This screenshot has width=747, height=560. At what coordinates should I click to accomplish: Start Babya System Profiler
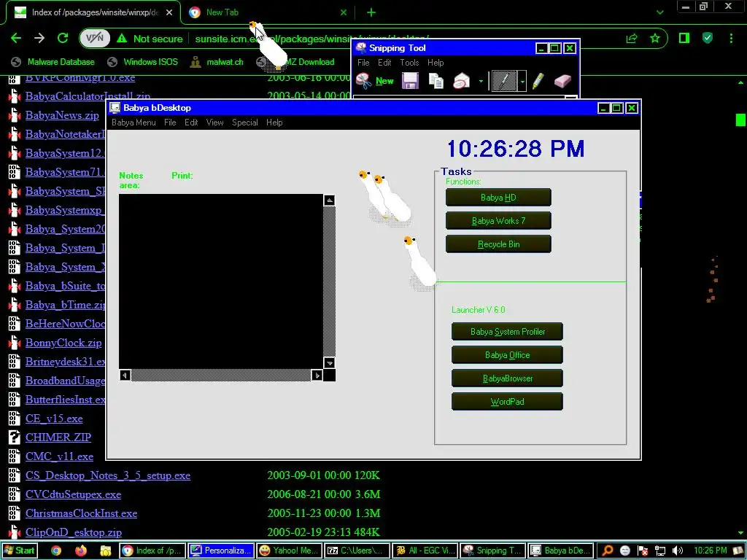(507, 332)
